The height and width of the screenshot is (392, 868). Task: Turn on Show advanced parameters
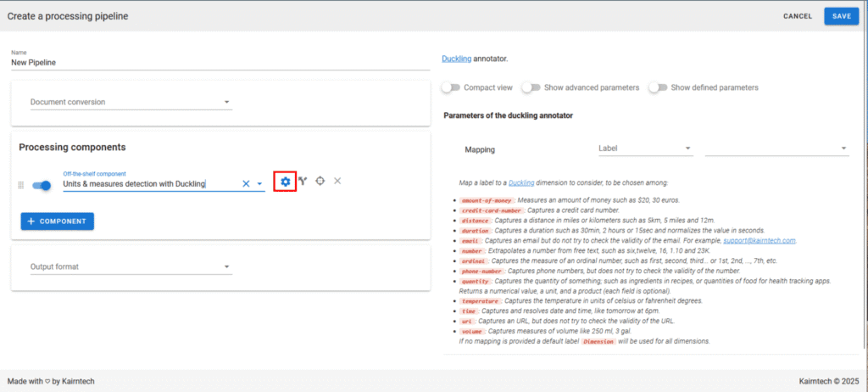tap(531, 87)
